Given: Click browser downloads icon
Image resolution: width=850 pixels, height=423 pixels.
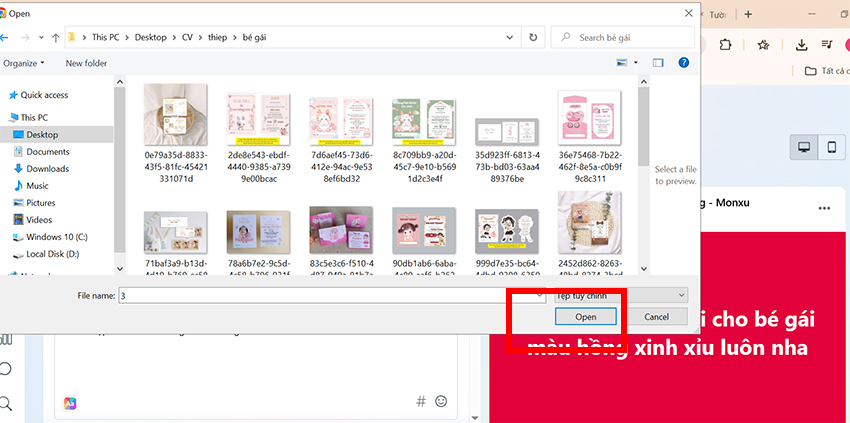Looking at the screenshot, I should coord(801,45).
